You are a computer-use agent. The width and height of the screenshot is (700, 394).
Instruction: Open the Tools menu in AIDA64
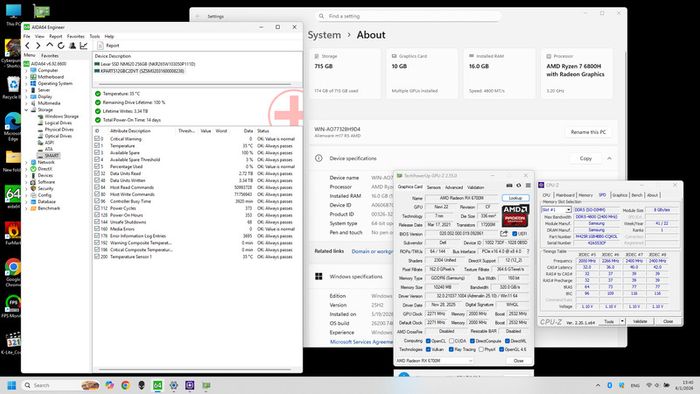point(95,36)
